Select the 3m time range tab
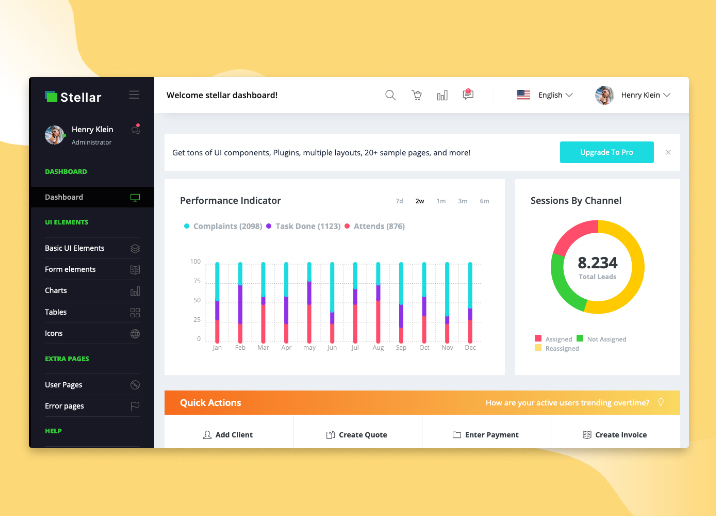 coord(463,201)
